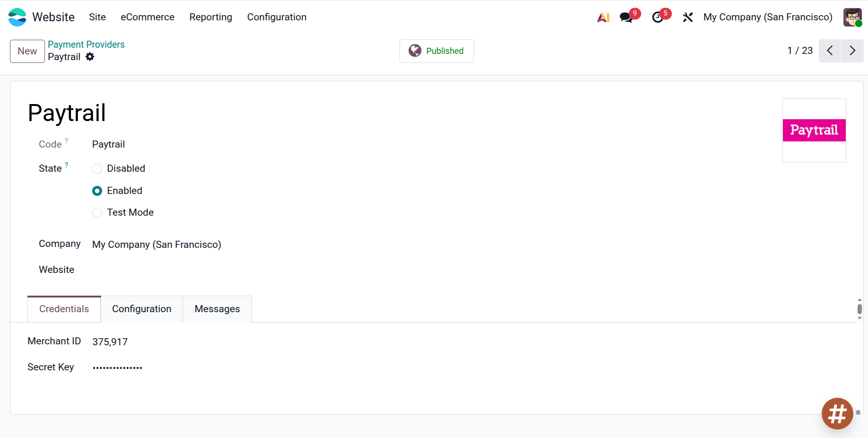
Task: Keep Enabled state selected
Action: coord(97,191)
